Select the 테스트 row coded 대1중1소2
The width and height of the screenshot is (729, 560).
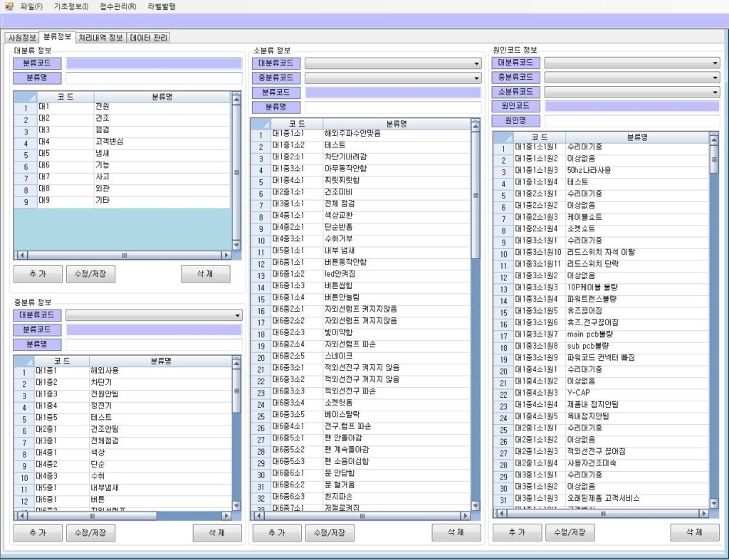(335, 145)
